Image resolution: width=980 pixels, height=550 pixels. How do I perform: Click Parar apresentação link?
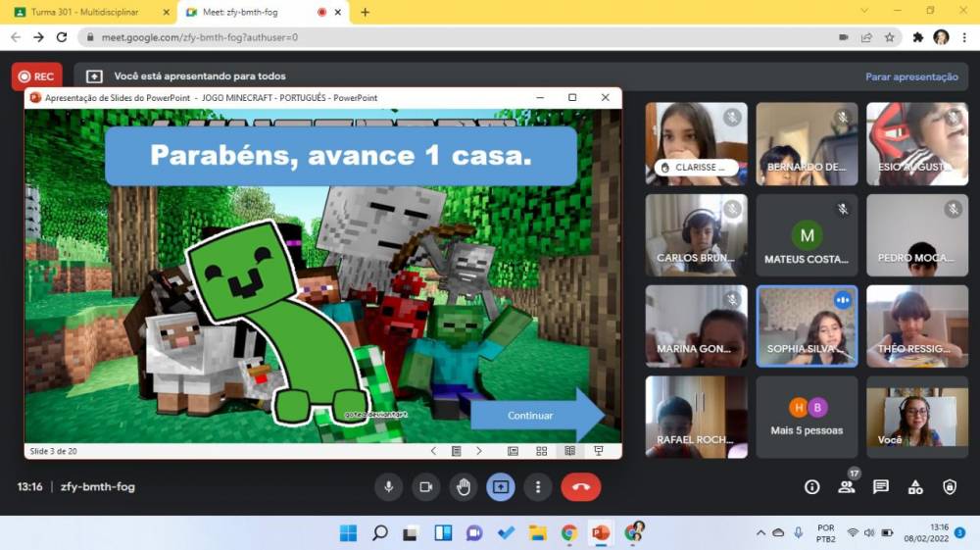911,76
